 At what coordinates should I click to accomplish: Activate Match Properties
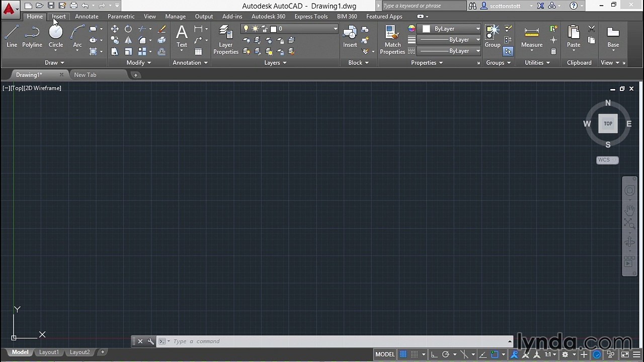(x=392, y=40)
